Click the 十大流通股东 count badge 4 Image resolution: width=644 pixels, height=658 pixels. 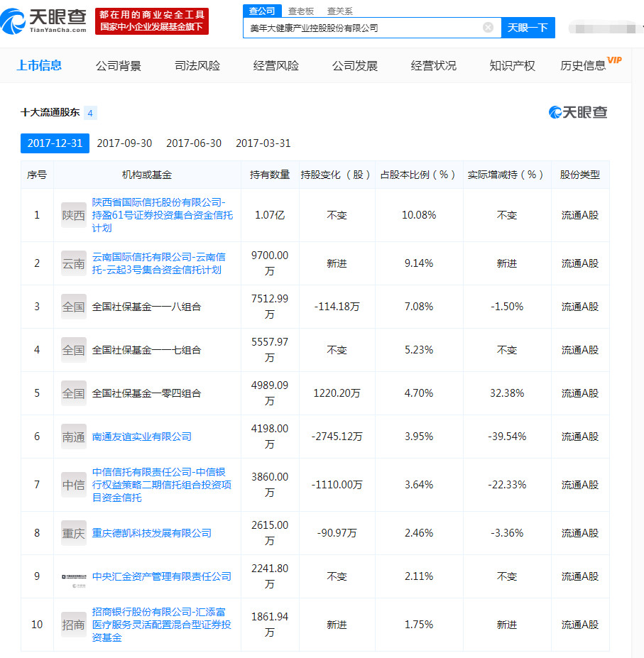[90, 113]
